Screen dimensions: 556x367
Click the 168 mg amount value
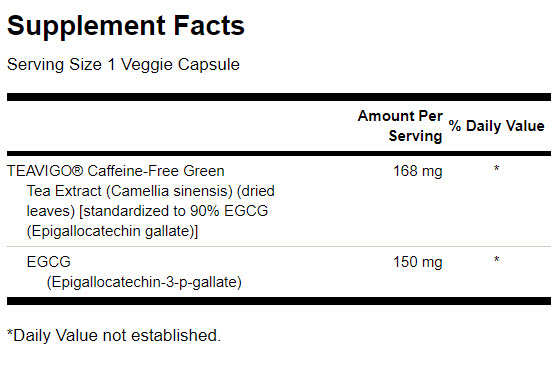(418, 171)
